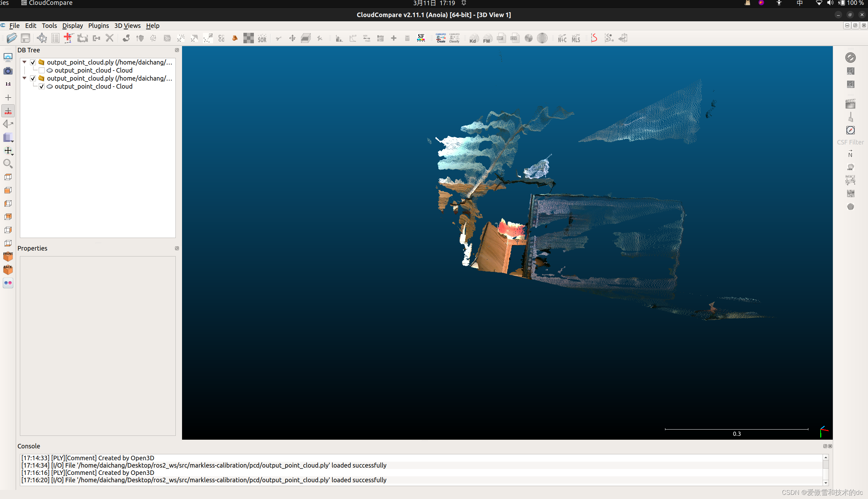Click the camera snapshot icon in sidebar

(8, 71)
